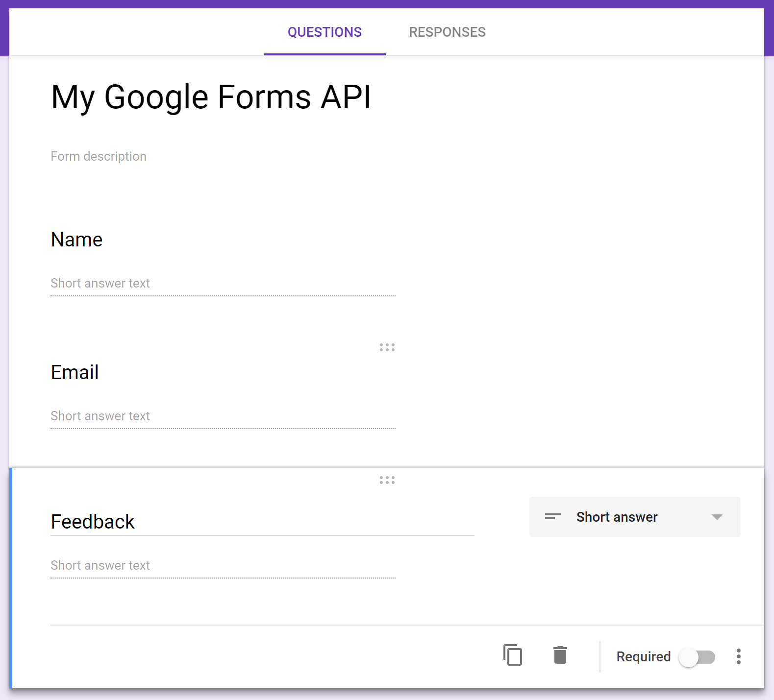
Task: Switch to the Responses tab
Action: tap(447, 32)
